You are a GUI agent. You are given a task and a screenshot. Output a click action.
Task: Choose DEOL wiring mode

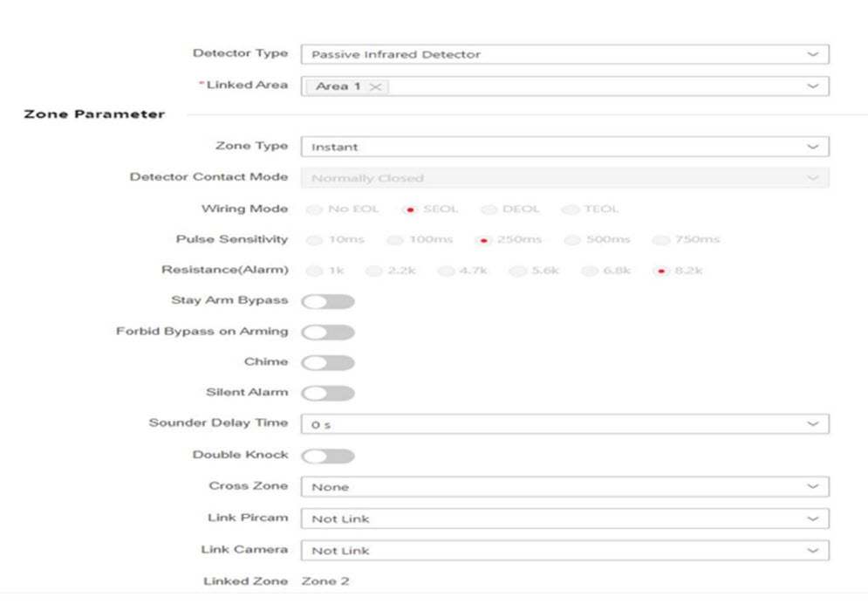(489, 209)
